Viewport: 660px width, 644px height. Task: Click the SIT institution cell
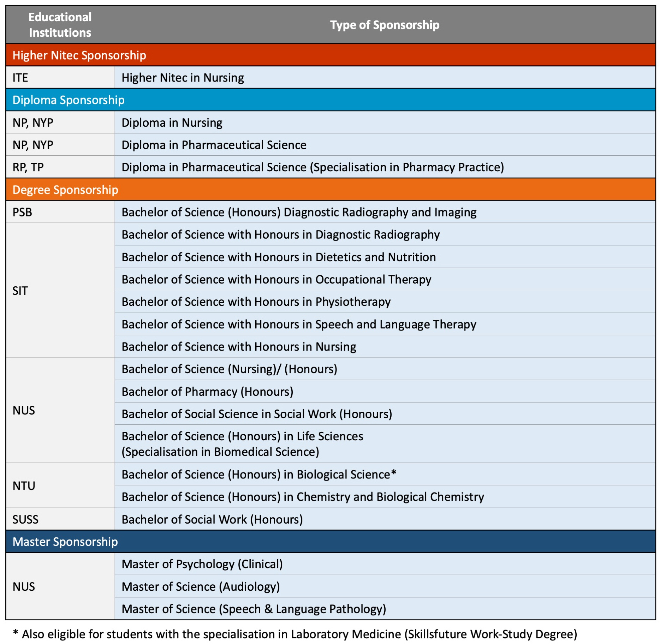(x=20, y=291)
